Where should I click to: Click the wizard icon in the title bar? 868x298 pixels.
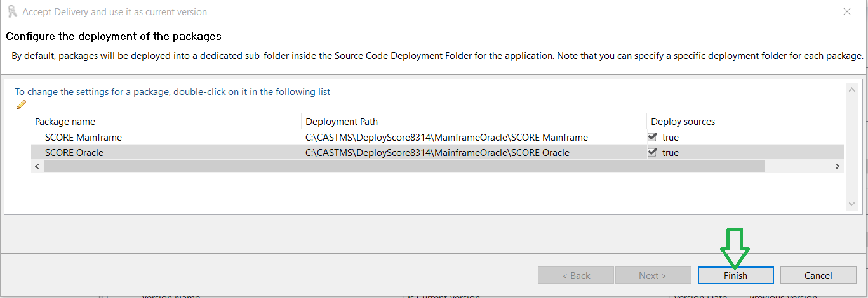(11, 11)
